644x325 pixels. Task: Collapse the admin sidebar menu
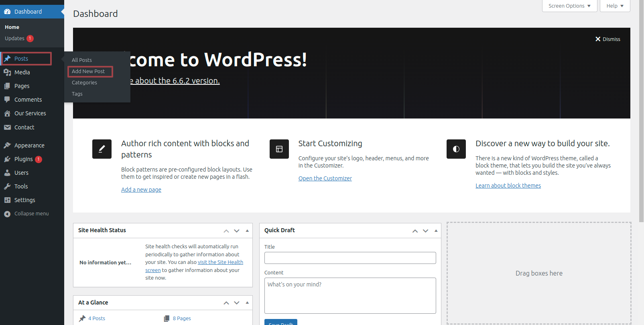[x=26, y=214]
